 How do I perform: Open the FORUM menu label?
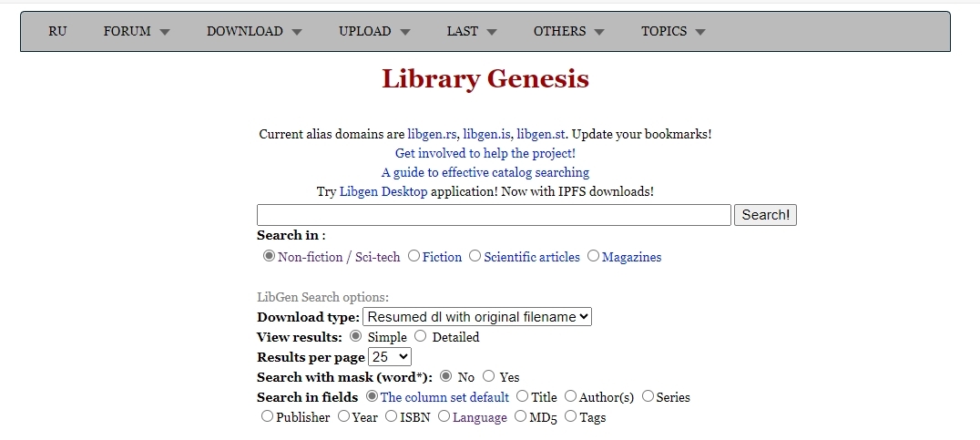coord(128,31)
